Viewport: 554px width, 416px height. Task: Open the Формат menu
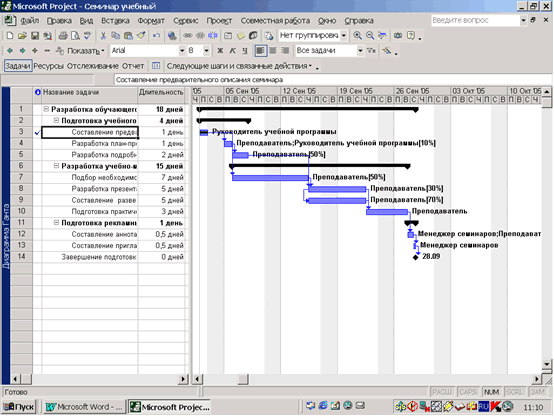[x=151, y=20]
